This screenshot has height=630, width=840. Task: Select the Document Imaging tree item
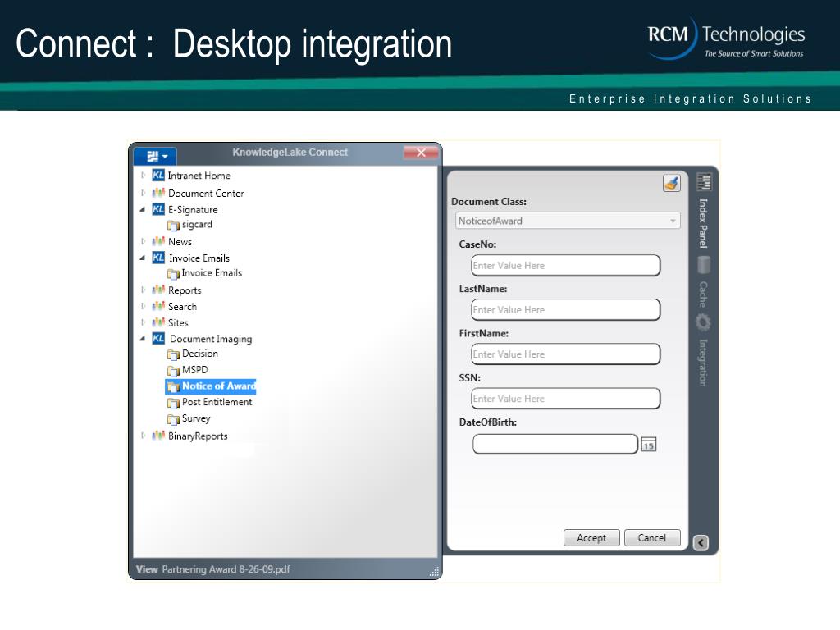click(x=211, y=339)
